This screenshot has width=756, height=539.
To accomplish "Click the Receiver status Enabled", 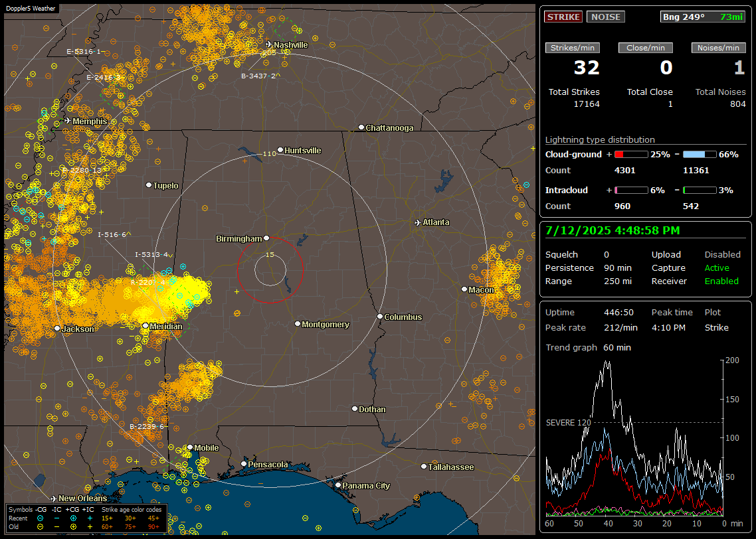I will pos(721,281).
